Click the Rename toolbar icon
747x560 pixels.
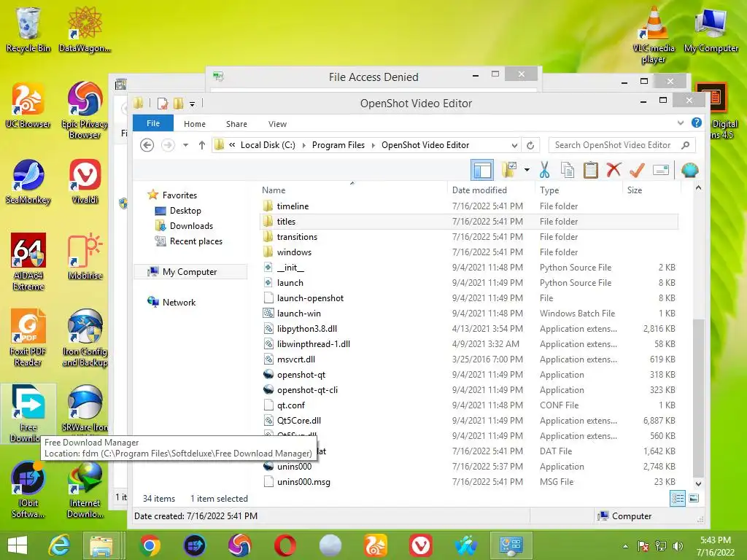[x=661, y=170]
